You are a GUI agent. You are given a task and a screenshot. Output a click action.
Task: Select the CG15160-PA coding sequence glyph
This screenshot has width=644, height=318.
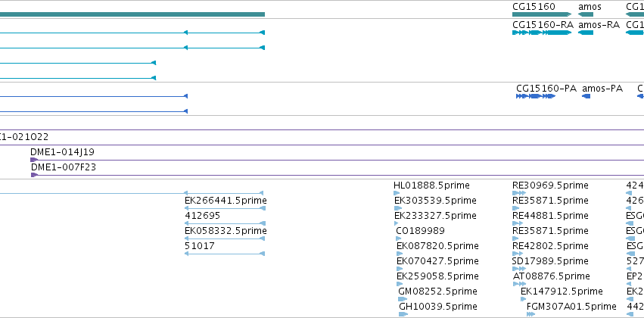pyautogui.click(x=536, y=96)
